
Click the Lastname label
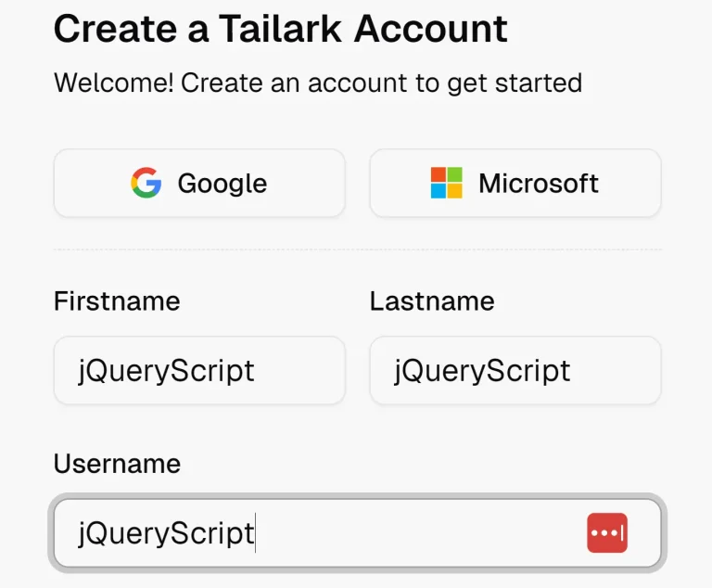point(432,301)
